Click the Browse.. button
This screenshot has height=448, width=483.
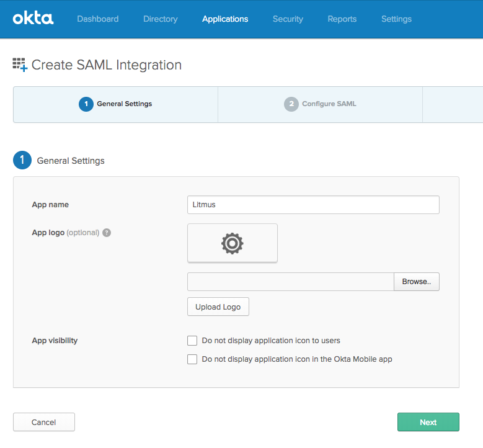(x=417, y=282)
